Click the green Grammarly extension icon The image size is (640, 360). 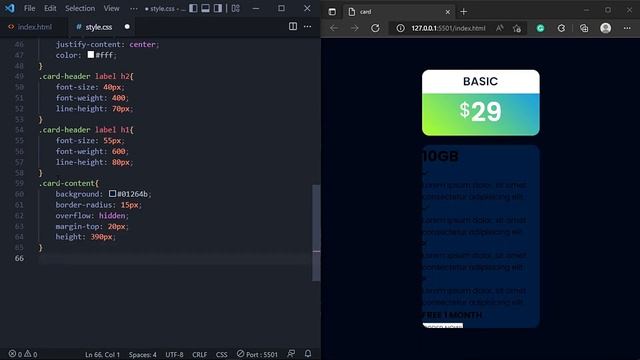click(x=540, y=28)
